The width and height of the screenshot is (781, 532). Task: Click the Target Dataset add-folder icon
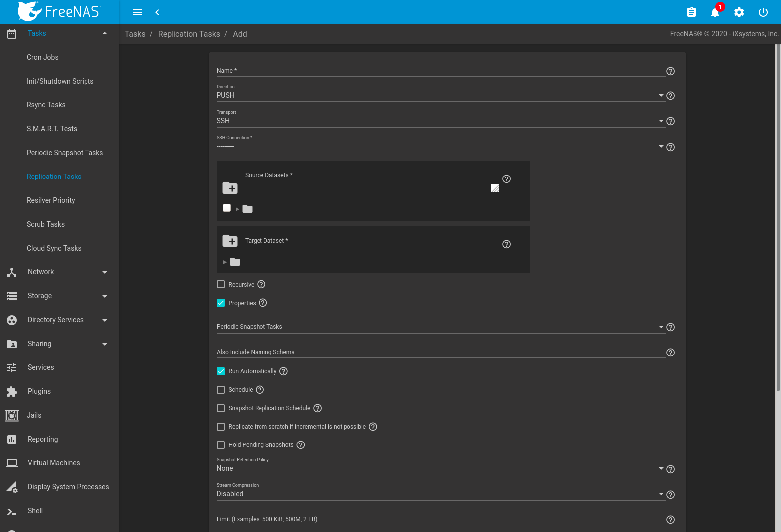click(230, 241)
